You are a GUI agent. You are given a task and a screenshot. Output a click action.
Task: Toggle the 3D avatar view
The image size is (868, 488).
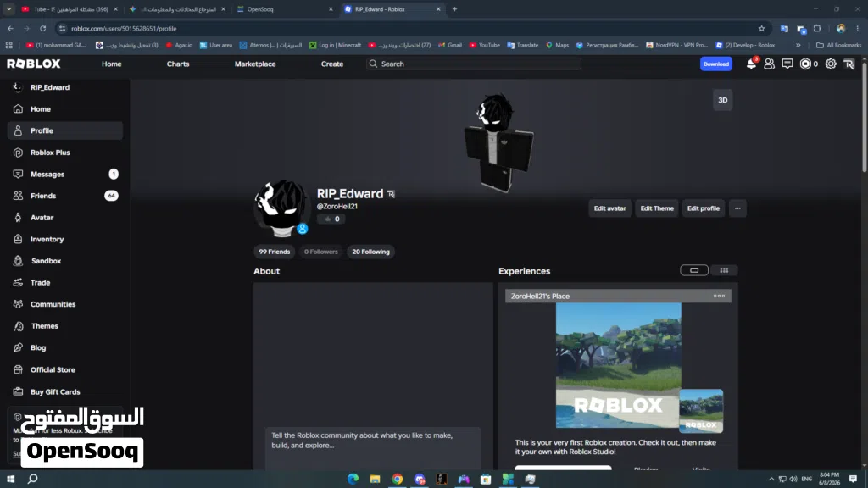[x=722, y=100]
